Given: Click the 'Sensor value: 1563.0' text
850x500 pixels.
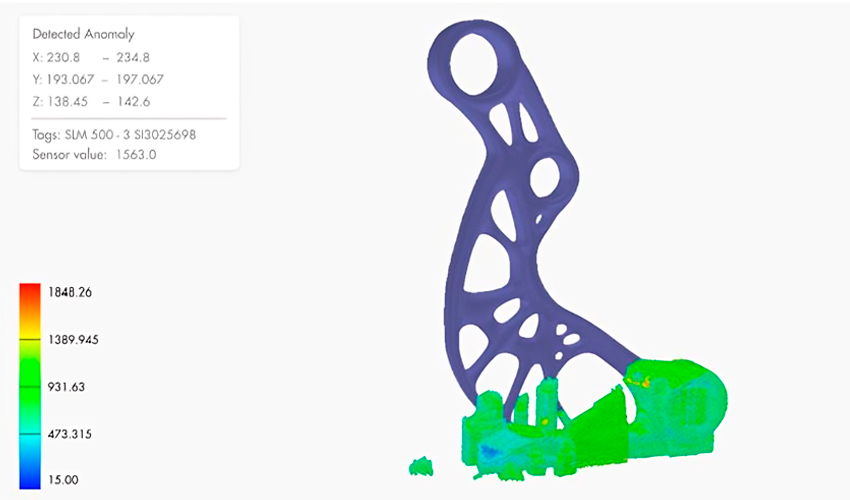Looking at the screenshot, I should (x=94, y=155).
